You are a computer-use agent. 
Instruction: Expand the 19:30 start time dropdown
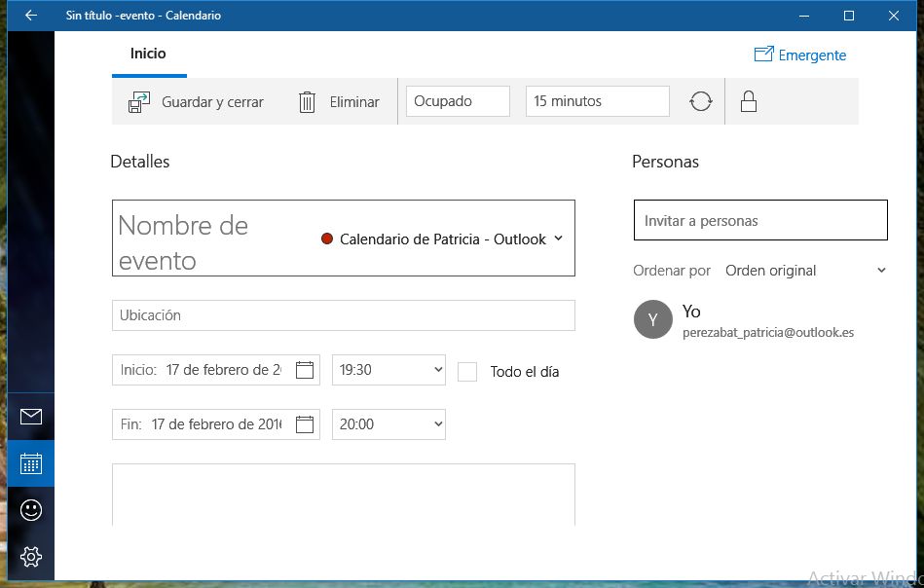pyautogui.click(x=388, y=370)
